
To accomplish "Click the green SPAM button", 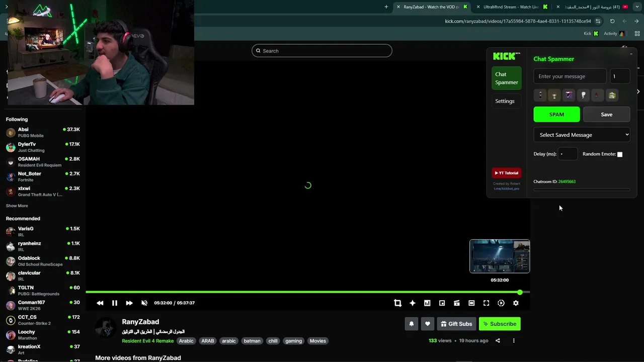I will coord(556,114).
